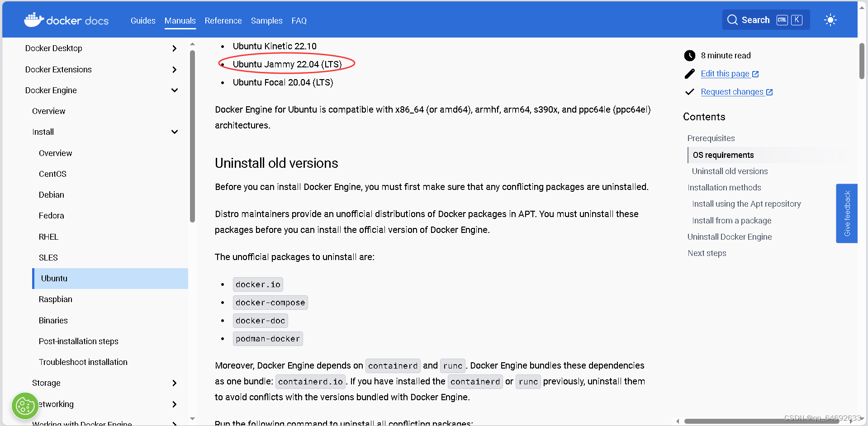
Task: Expand the Docker Extensions chevron
Action: click(175, 70)
